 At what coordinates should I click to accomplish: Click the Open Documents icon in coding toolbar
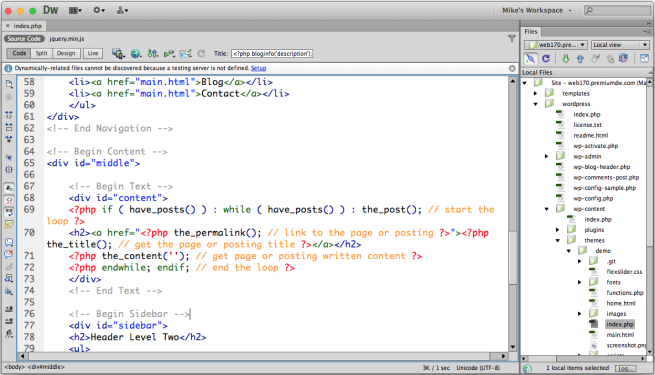[x=9, y=84]
